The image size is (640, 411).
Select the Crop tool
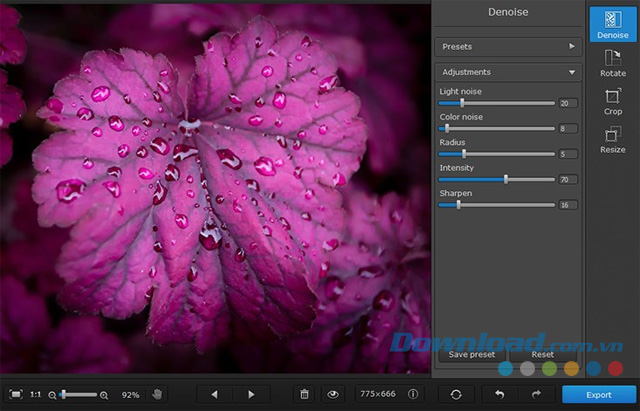[613, 100]
